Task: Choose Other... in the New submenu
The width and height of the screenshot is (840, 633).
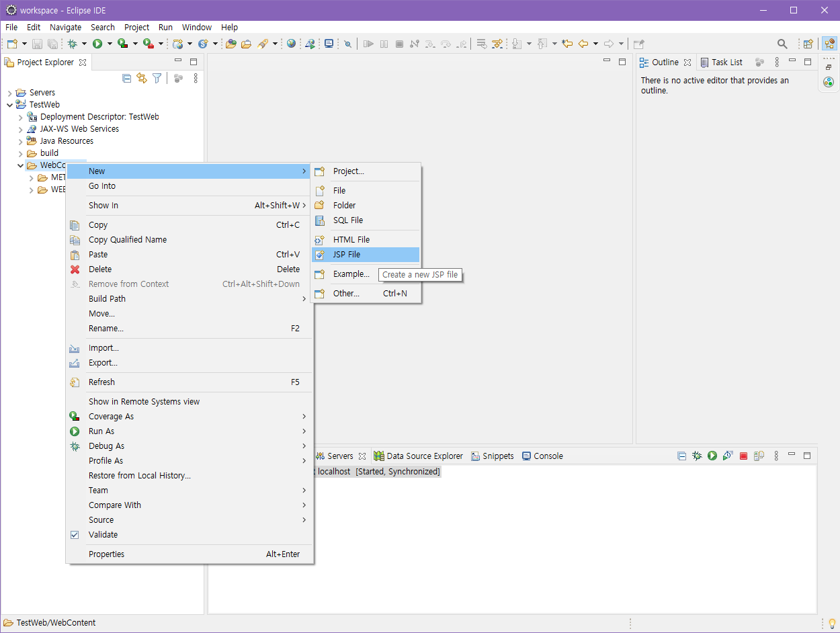Action: (366, 294)
